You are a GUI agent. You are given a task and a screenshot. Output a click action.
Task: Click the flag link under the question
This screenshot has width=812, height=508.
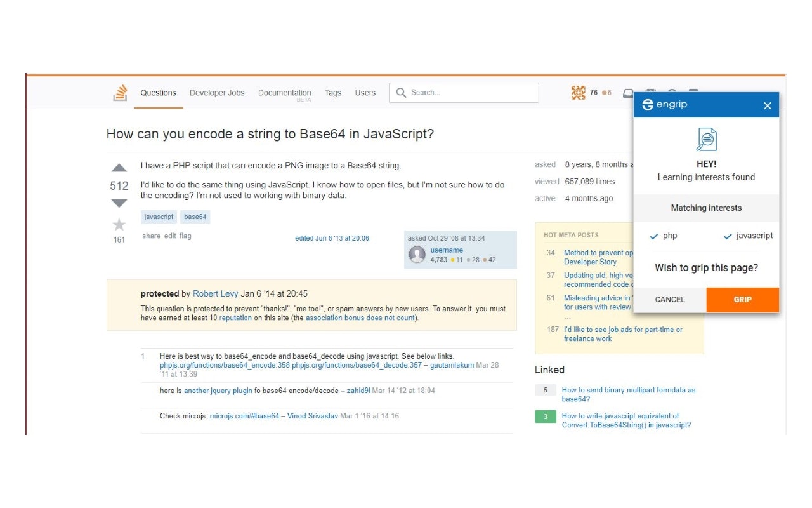pyautogui.click(x=185, y=236)
